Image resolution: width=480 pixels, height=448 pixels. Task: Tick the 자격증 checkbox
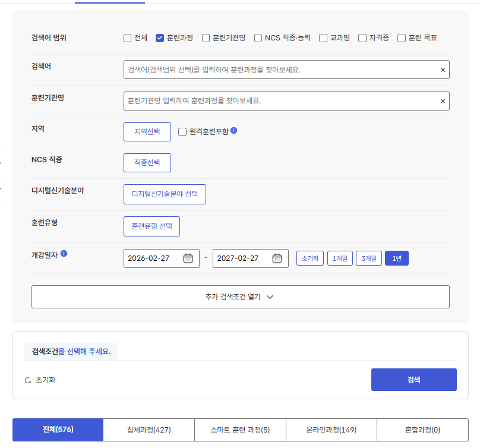362,38
